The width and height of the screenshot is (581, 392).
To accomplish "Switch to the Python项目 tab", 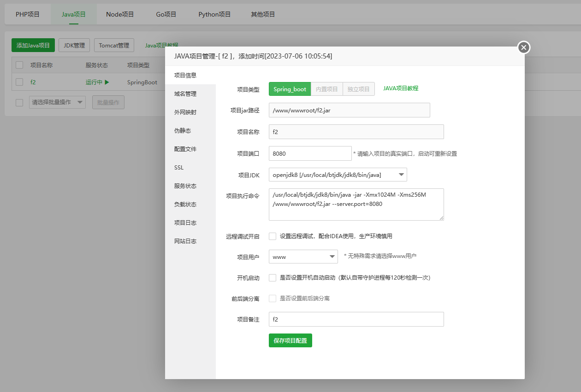I will coord(214,14).
